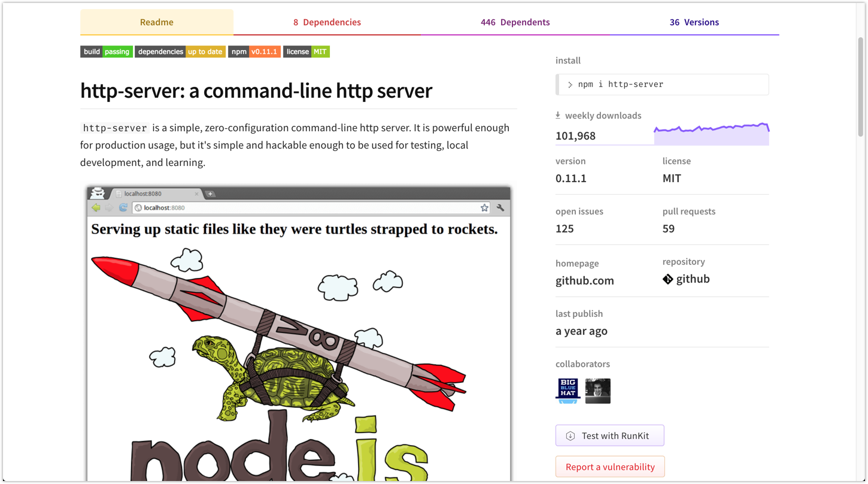Click the build passing badge
868x484 pixels.
click(107, 52)
